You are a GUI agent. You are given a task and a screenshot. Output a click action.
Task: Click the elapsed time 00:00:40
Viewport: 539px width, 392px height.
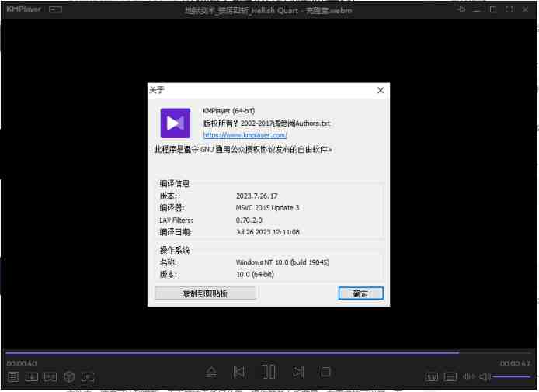22,363
